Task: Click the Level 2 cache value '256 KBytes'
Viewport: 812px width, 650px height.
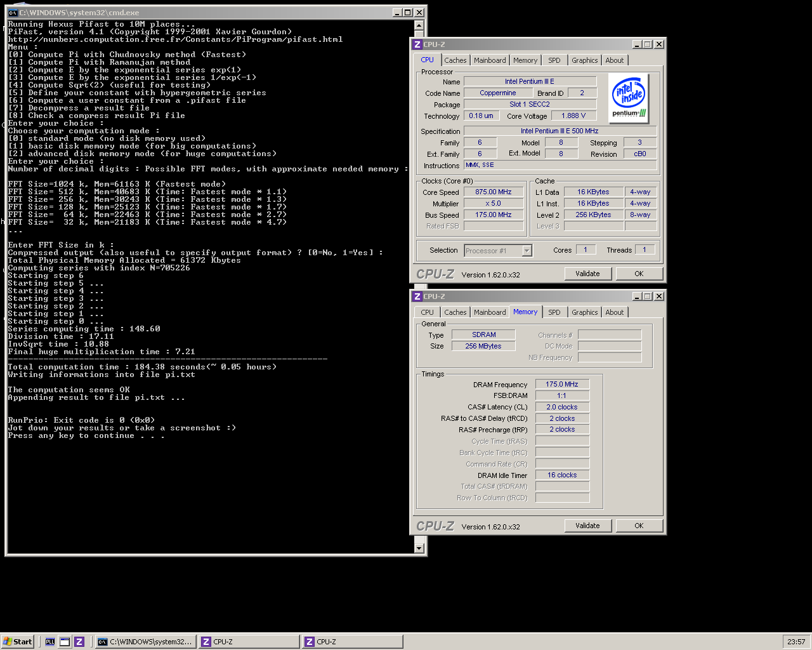Action: 593,215
